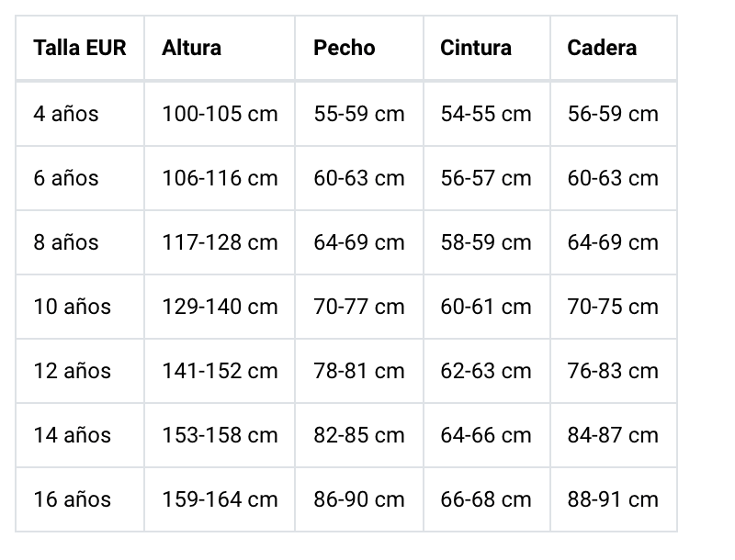
Task: Click the 58-59 cm waist cell
Action: coord(486,242)
